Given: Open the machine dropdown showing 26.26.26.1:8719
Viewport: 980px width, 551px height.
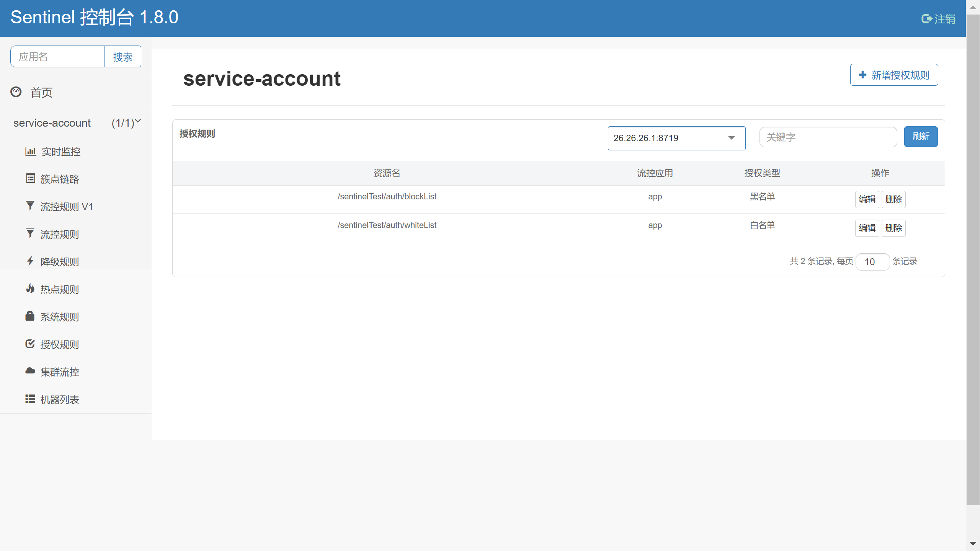Looking at the screenshot, I should (676, 138).
